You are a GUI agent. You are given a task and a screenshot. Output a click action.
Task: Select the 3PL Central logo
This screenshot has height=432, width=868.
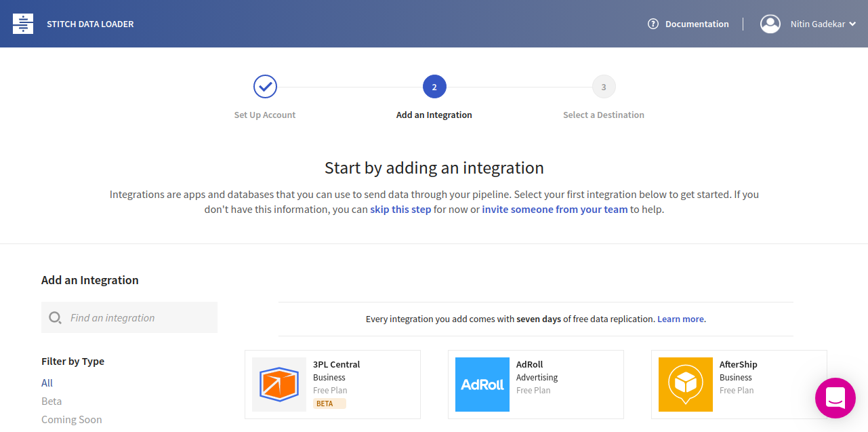tap(279, 385)
